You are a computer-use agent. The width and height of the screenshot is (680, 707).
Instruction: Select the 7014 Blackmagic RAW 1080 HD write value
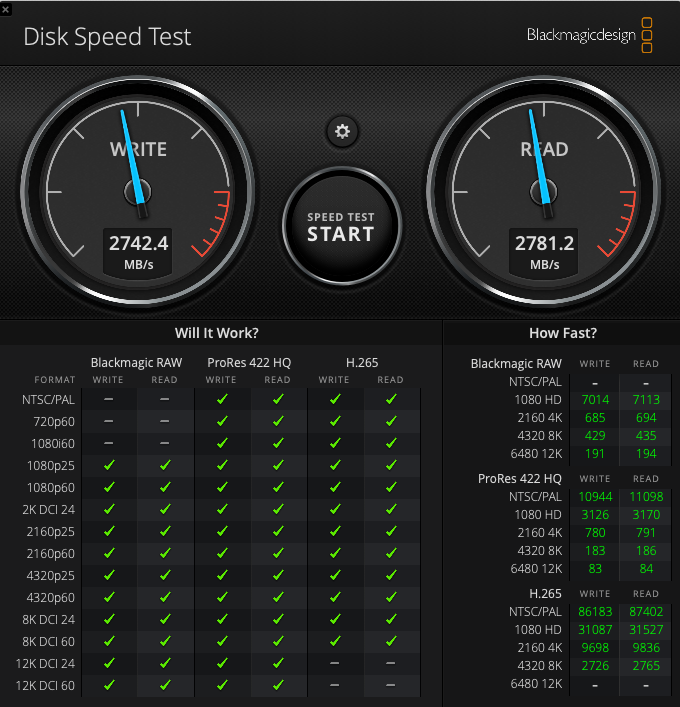click(x=595, y=400)
